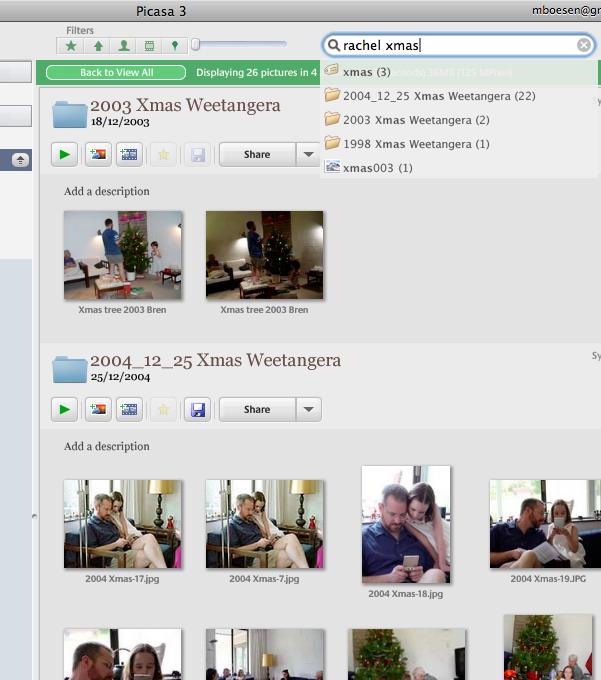Select thumbnail 2004 Xmas-18.jpg
The height and width of the screenshot is (680, 601).
click(x=406, y=524)
